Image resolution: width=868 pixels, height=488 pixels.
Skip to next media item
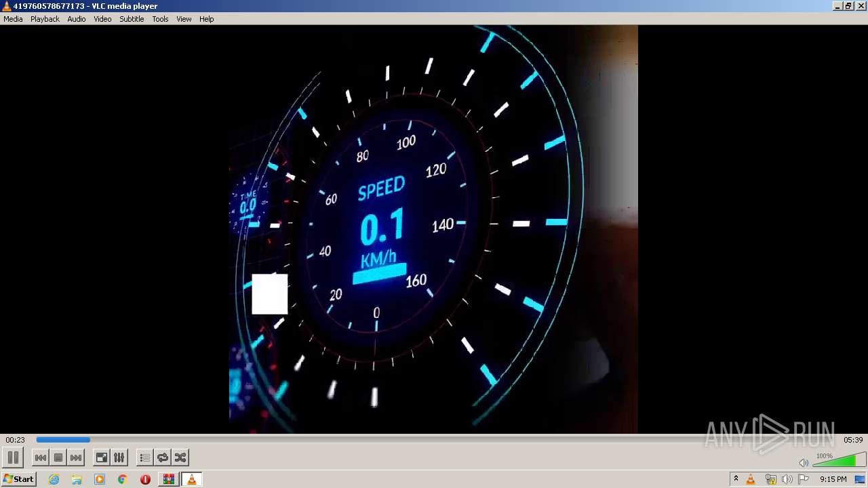[x=76, y=457]
